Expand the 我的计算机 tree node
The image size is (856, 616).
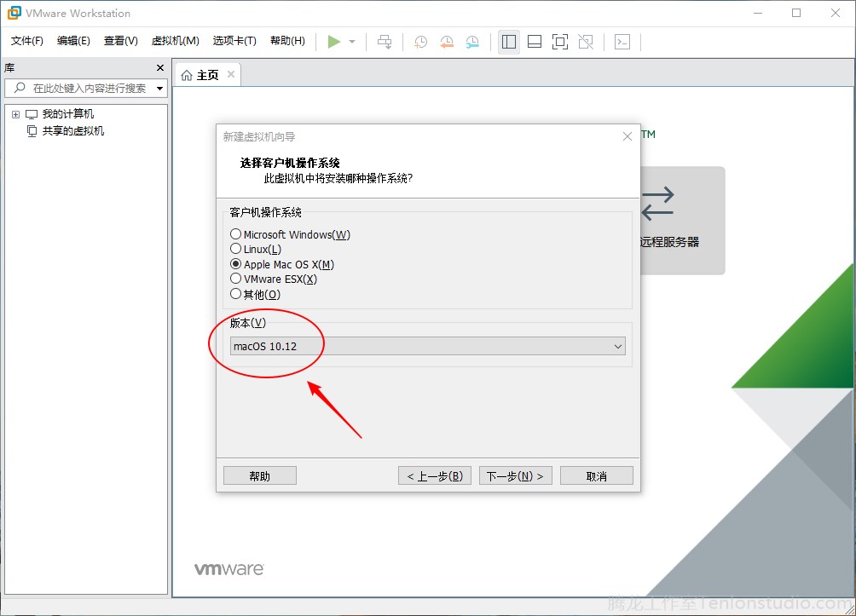click(x=15, y=114)
